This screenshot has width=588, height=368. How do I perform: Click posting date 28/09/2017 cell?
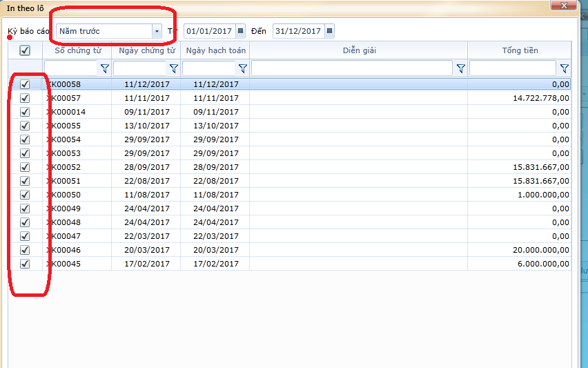tap(215, 167)
